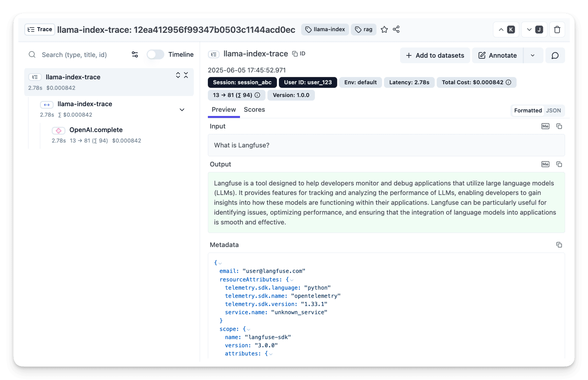Star this trace as a favorite
588x380 pixels.
click(x=384, y=29)
